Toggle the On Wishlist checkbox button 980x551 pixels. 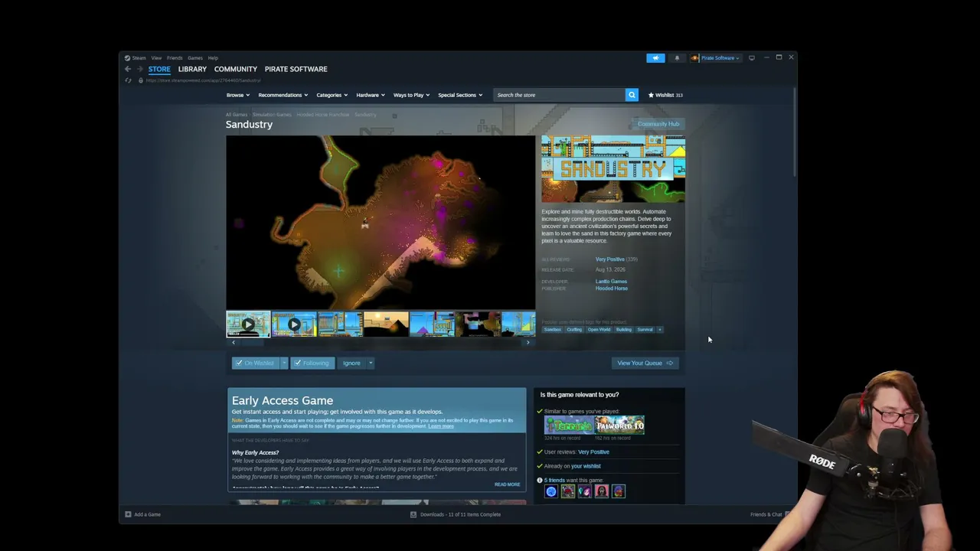pyautogui.click(x=256, y=363)
